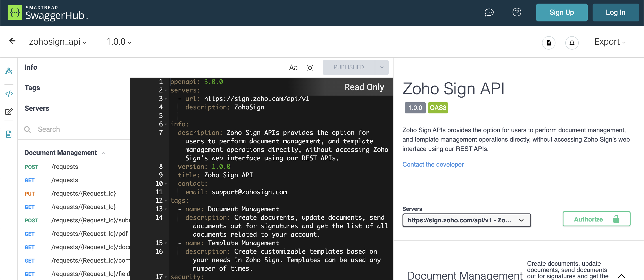The height and width of the screenshot is (280, 644).
Task: Click the title: Zoho Sign API line
Action: 215,175
